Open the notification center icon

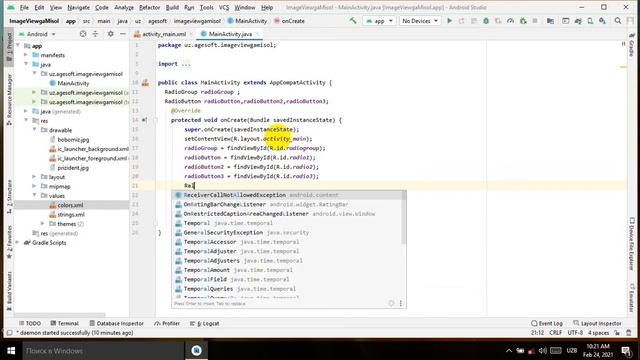(x=626, y=351)
